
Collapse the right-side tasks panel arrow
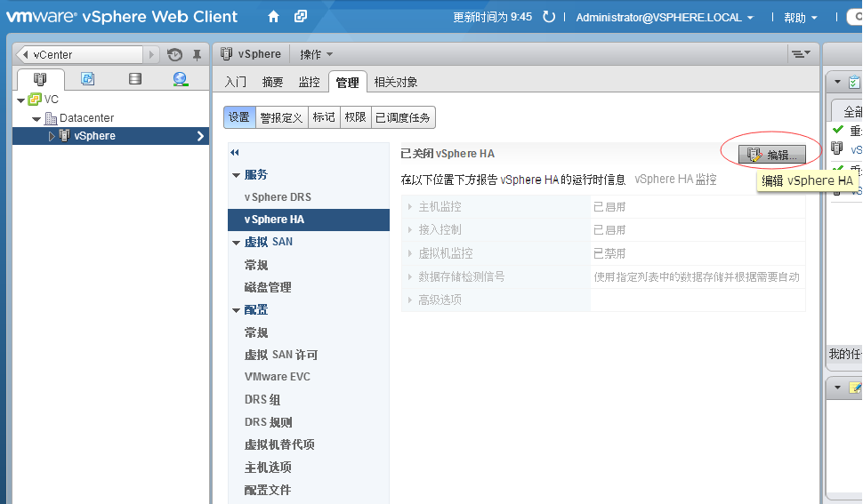click(x=838, y=82)
